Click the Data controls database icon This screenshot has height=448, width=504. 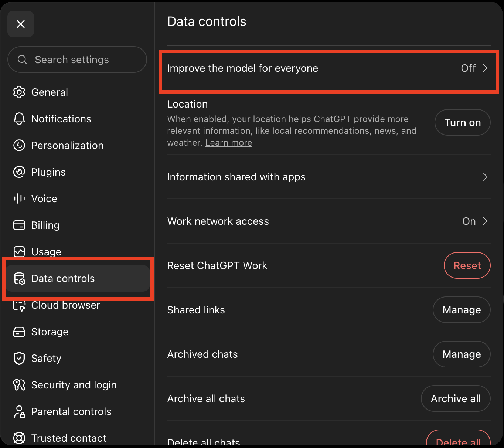(19, 278)
